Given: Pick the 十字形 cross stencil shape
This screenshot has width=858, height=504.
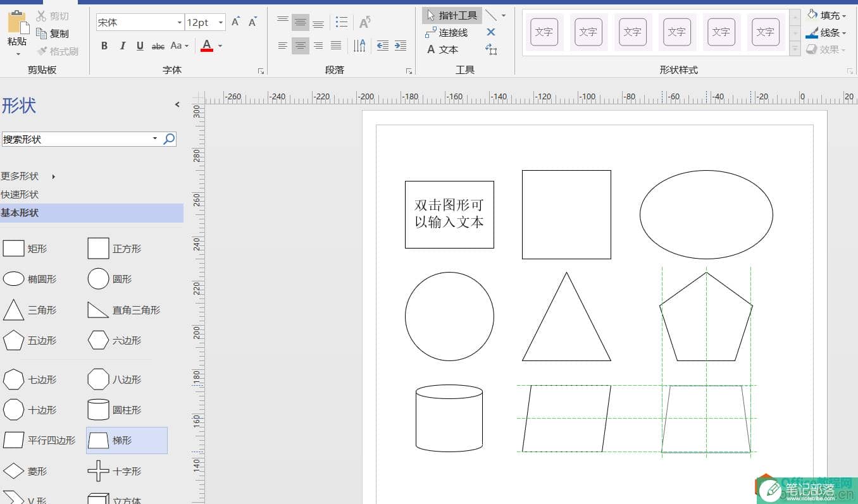Looking at the screenshot, I should click(115, 471).
